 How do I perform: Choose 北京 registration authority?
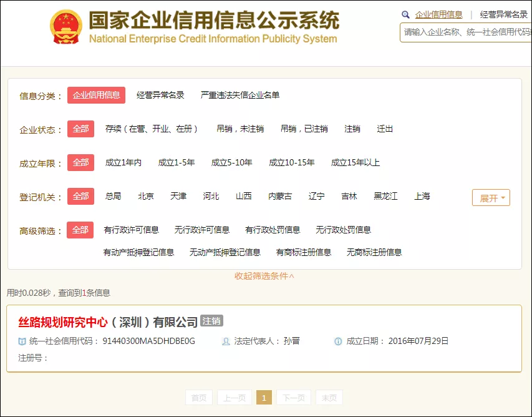point(145,196)
